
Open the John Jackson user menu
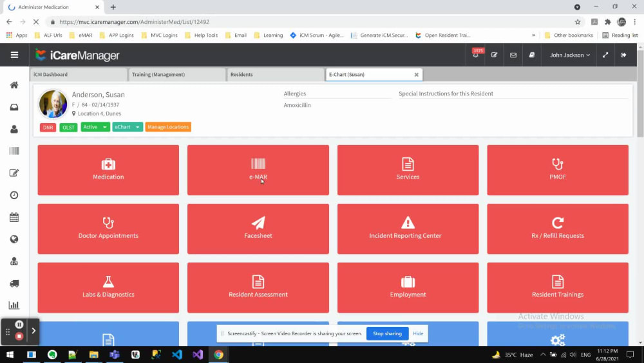tap(570, 55)
